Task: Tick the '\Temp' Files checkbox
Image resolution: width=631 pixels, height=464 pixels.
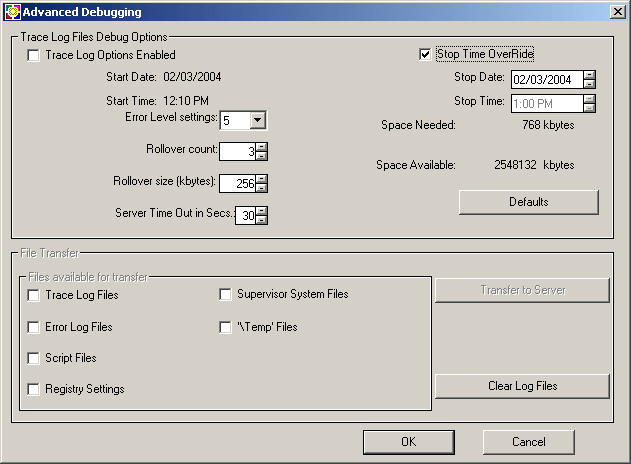Action: (x=225, y=327)
